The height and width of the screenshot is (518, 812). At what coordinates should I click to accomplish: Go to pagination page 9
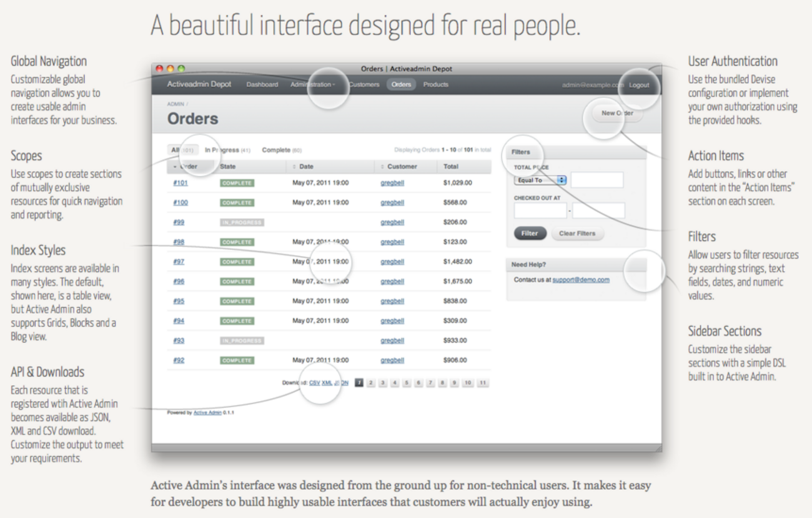click(x=455, y=383)
